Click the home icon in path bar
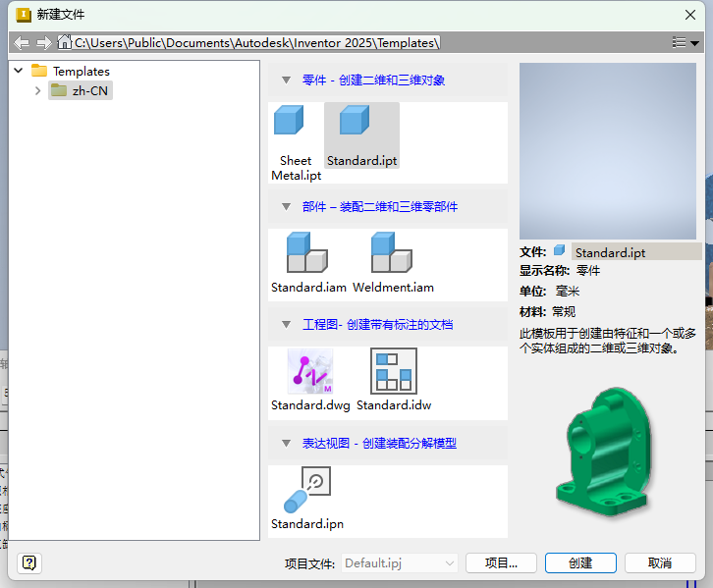 [x=65, y=42]
